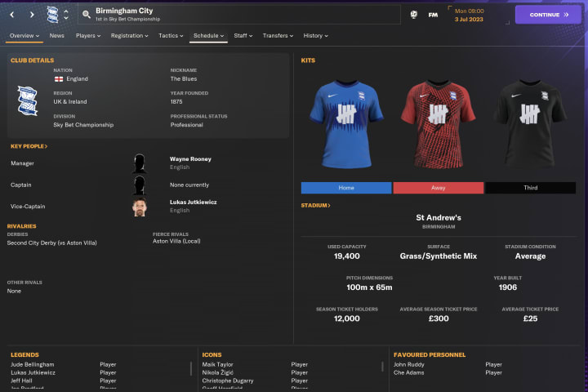Go forward with the right arrow

32,15
